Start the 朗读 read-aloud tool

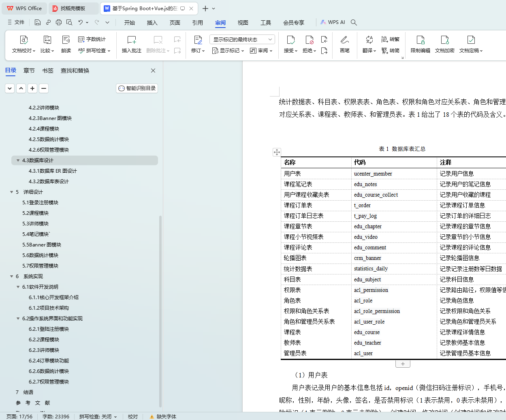(66, 44)
